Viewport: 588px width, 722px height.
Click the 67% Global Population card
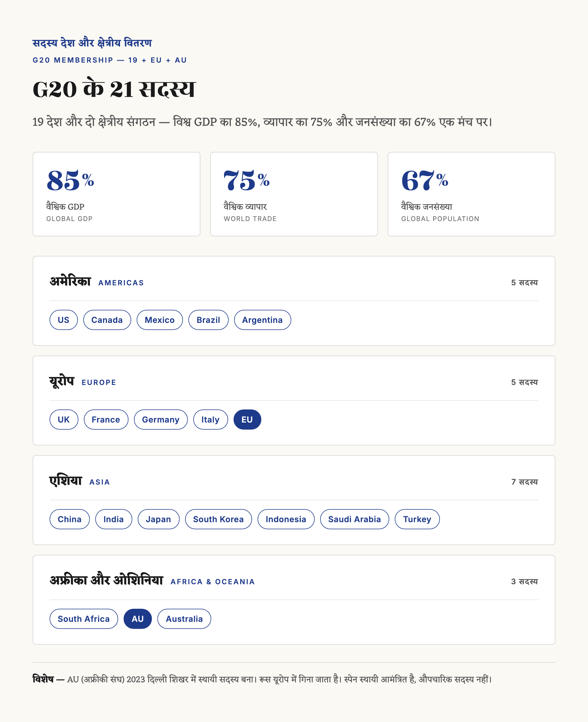(x=471, y=194)
